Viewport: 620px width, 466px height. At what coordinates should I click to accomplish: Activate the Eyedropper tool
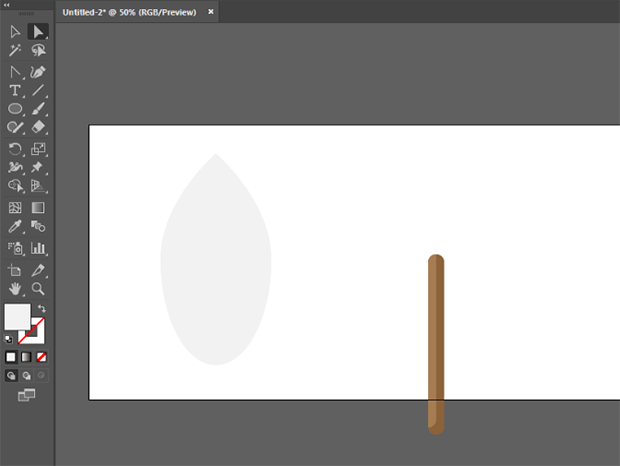click(15, 227)
